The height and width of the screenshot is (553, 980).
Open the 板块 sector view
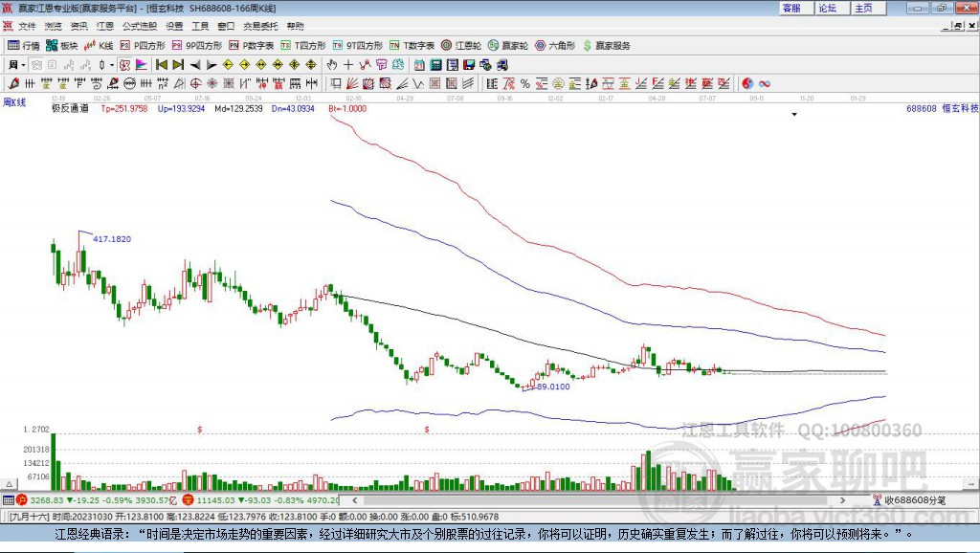[x=61, y=46]
